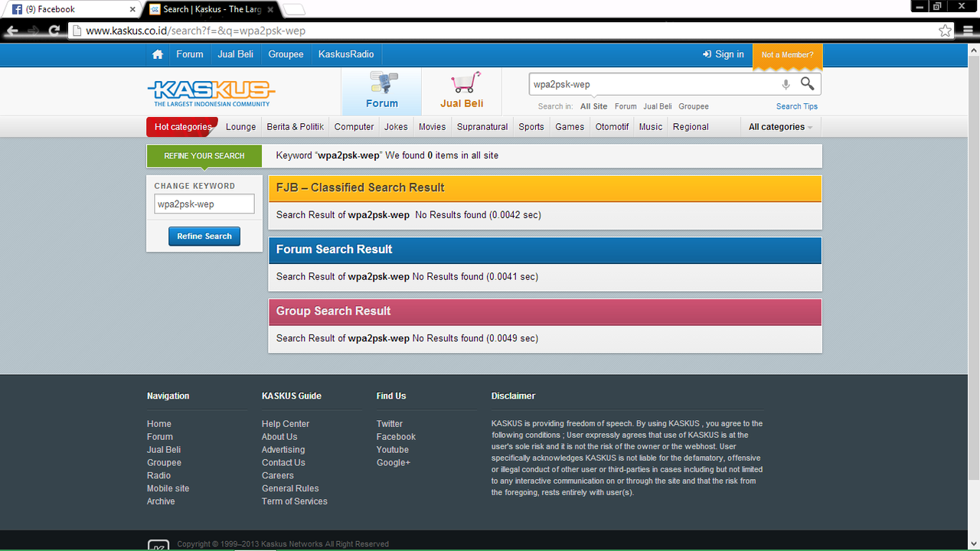Open the Contact Us link
The height and width of the screenshot is (551, 980).
click(283, 463)
